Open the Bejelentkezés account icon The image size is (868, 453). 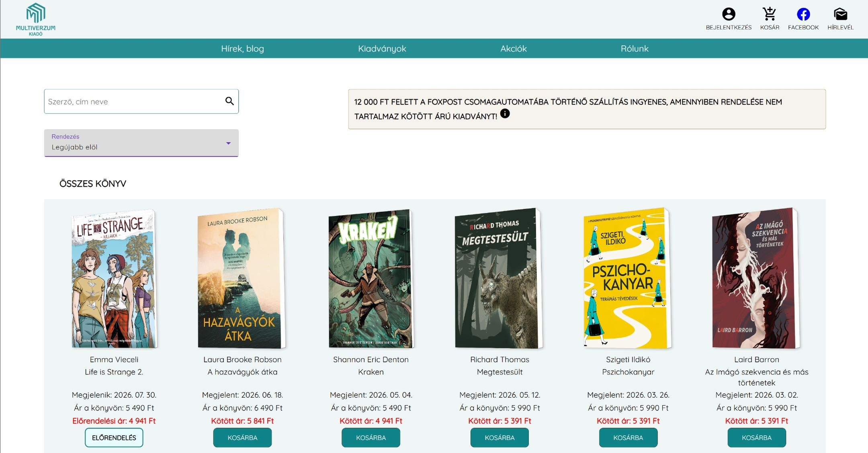(729, 14)
